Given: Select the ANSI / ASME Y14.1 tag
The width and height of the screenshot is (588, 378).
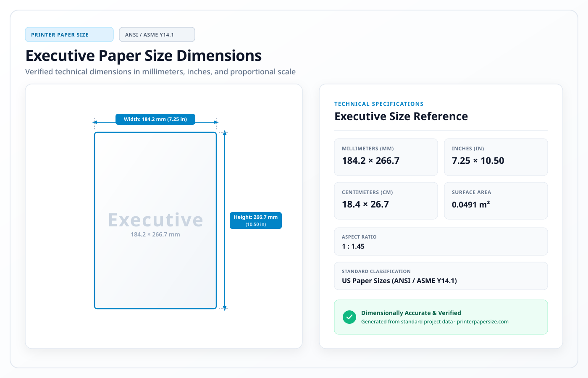Looking at the screenshot, I should (x=157, y=34).
